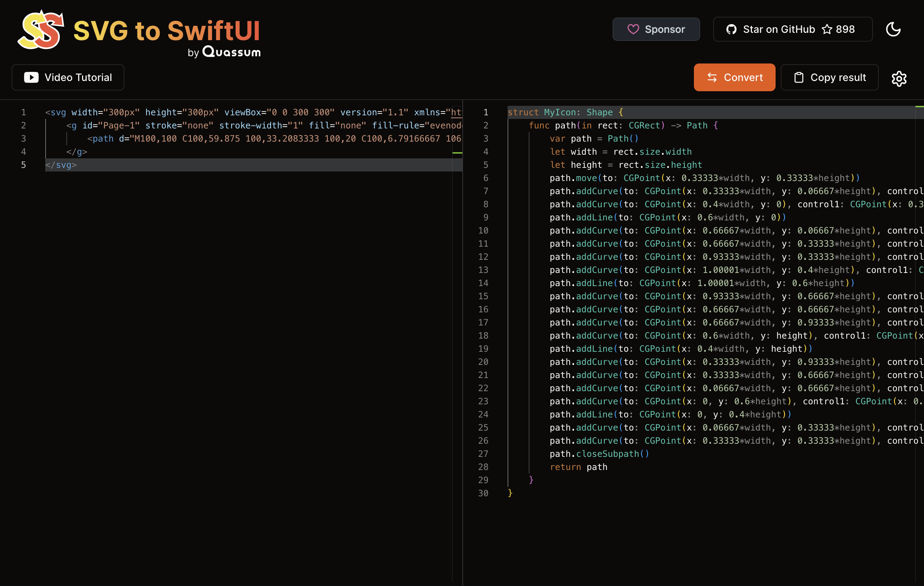Click addLine to 0.4*width, y: height line
The height and width of the screenshot is (586, 924).
coord(681,349)
